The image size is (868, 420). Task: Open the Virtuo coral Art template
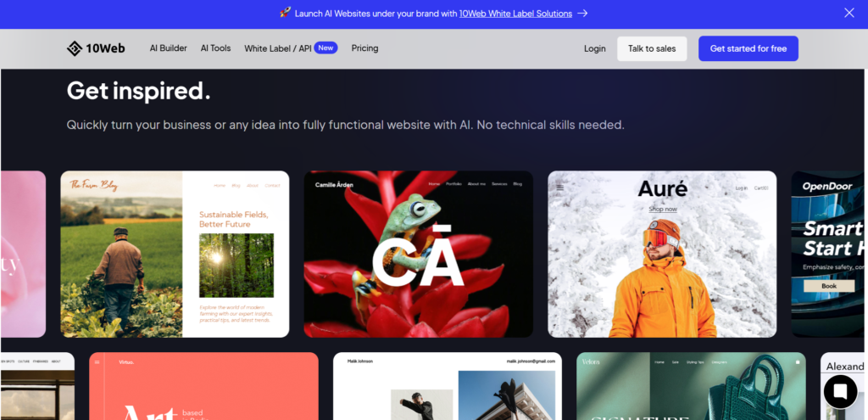coord(203,386)
